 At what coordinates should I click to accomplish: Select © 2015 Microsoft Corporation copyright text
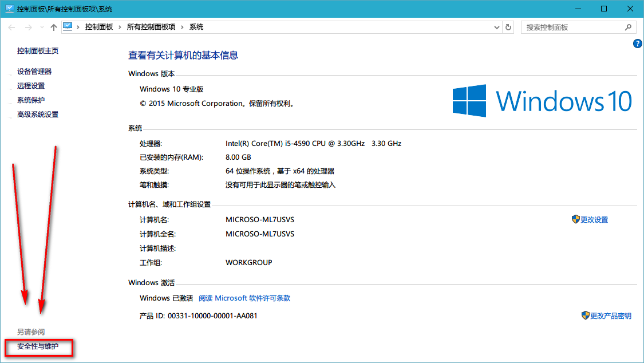tap(218, 104)
